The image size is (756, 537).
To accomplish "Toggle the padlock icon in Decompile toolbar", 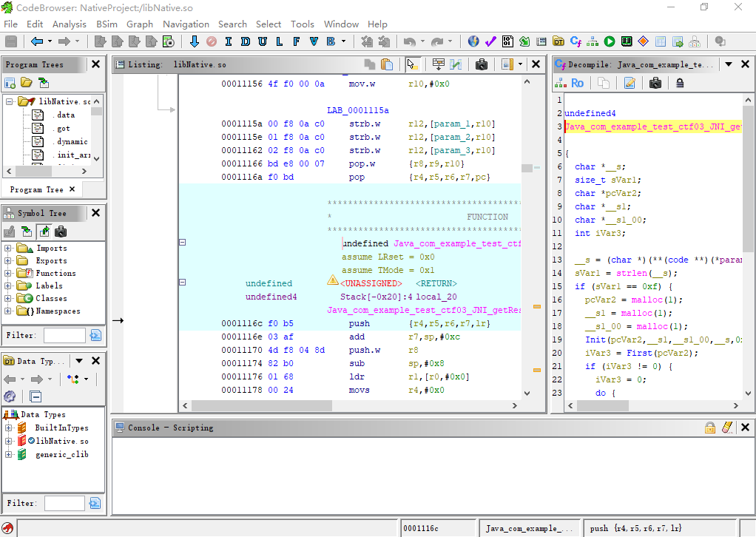I will 680,83.
